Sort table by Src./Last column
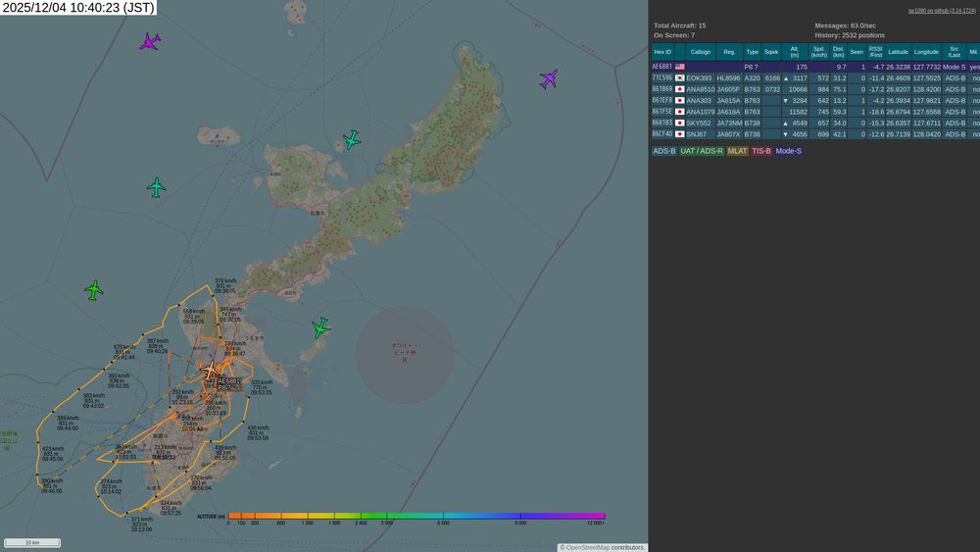 954,52
